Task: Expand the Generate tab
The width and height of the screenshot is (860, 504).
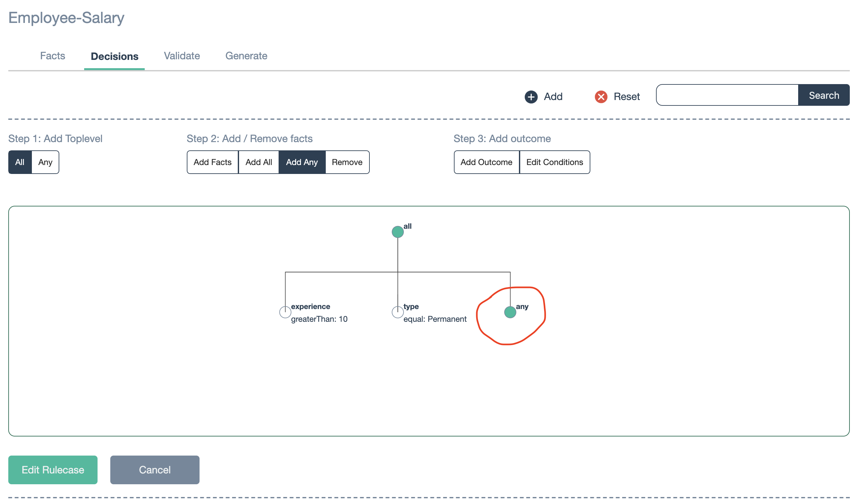Action: click(x=246, y=55)
